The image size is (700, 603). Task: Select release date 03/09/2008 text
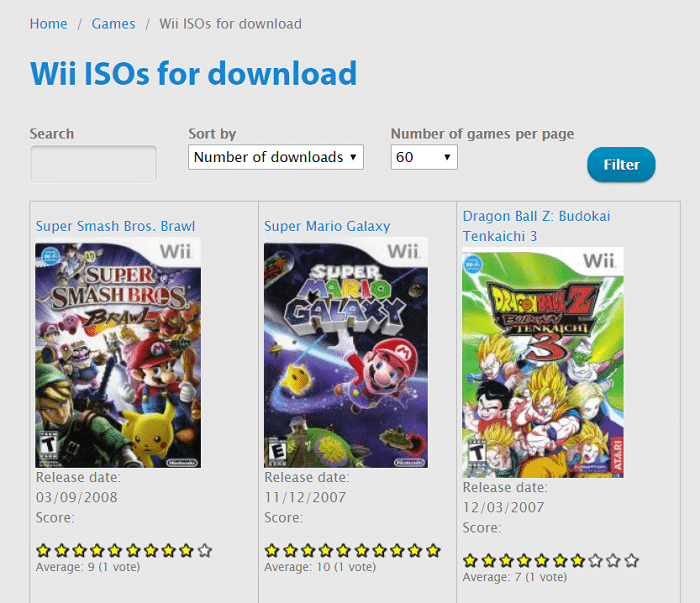(77, 497)
